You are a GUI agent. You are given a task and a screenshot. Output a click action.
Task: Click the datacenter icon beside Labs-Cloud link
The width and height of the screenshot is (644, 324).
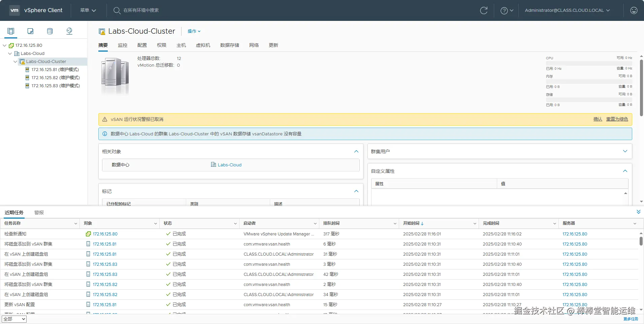click(213, 165)
